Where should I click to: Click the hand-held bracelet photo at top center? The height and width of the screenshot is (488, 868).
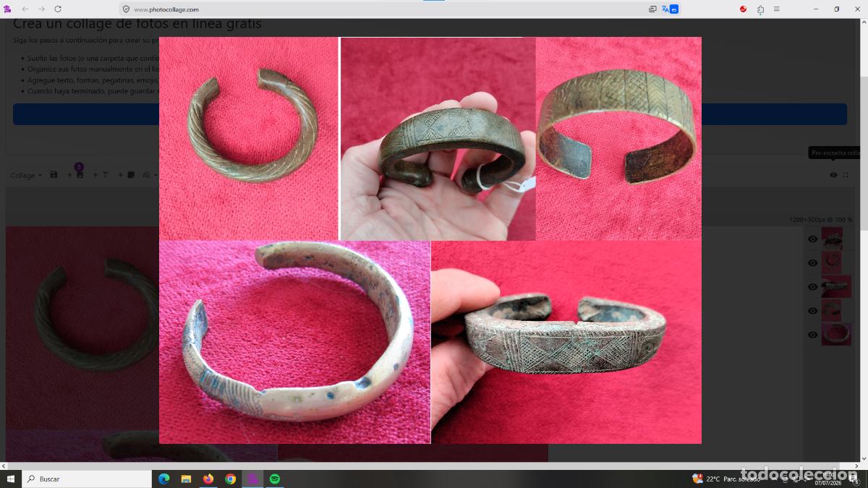coord(438,138)
